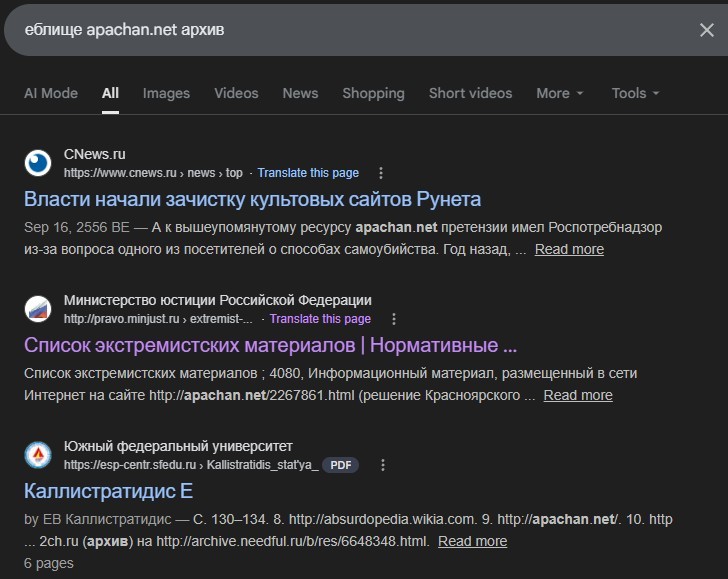This screenshot has width=728, height=579.
Task: Click the CNews.ru site favicon
Action: click(38, 163)
